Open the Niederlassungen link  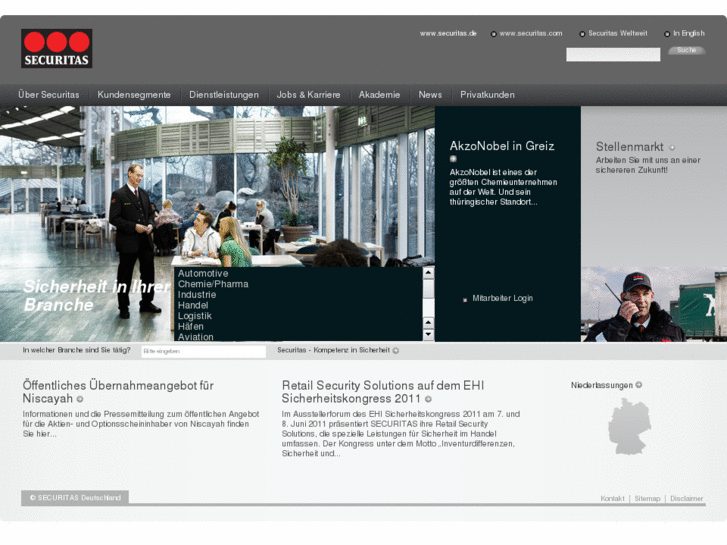[x=602, y=385]
